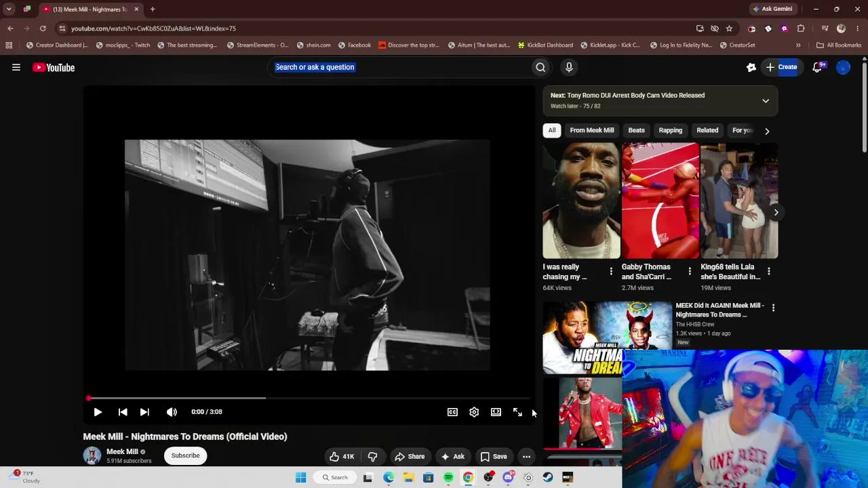Select the From Meek Mill filter chip

click(592, 130)
